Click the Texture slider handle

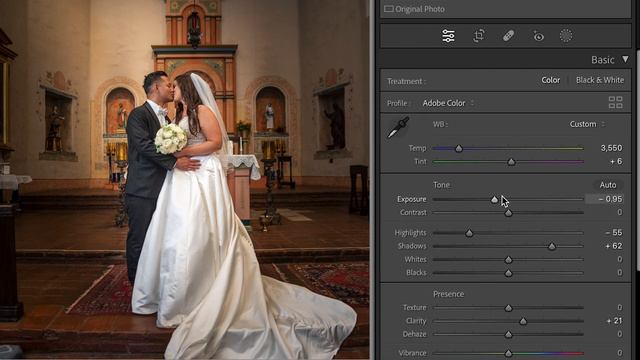click(x=508, y=308)
